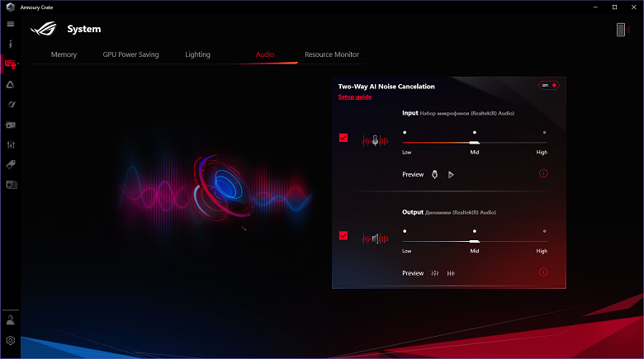Open the Setup guide link

tap(355, 97)
